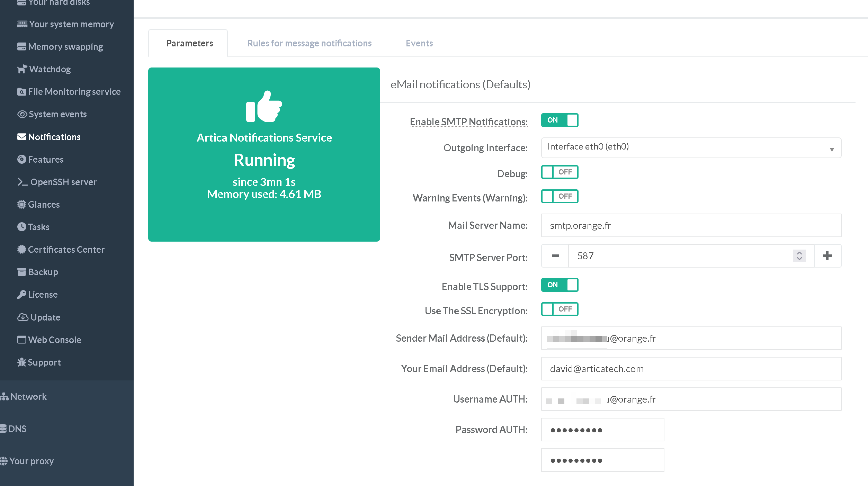Open the Events tab
The width and height of the screenshot is (868, 486).
click(x=419, y=43)
